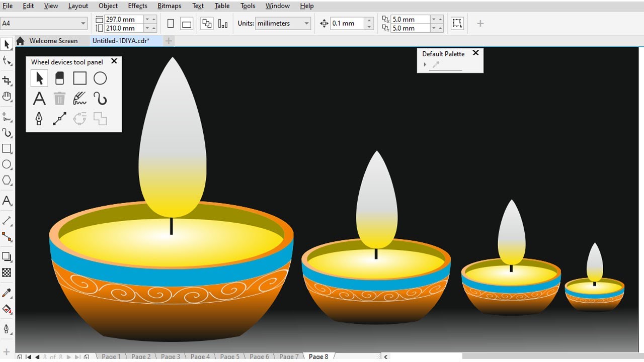Open the Bitmaps menu
Viewport: 644px width, 362px height.
(170, 6)
